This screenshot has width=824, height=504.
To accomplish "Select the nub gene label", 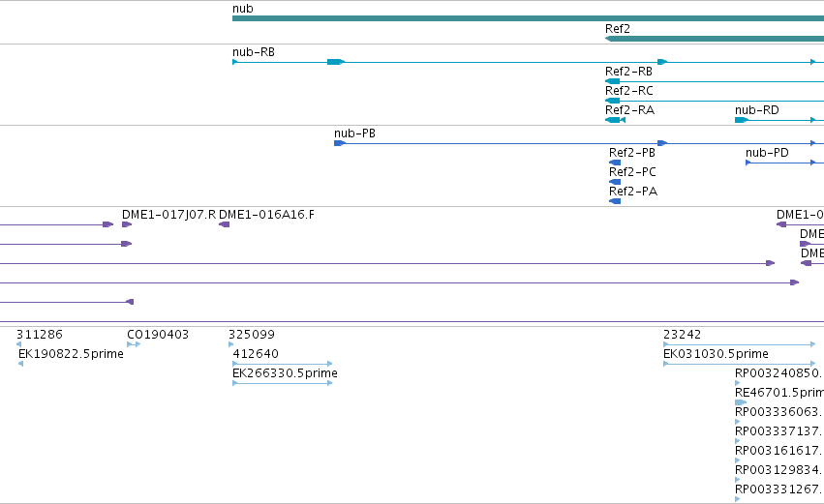I will [x=243, y=9].
